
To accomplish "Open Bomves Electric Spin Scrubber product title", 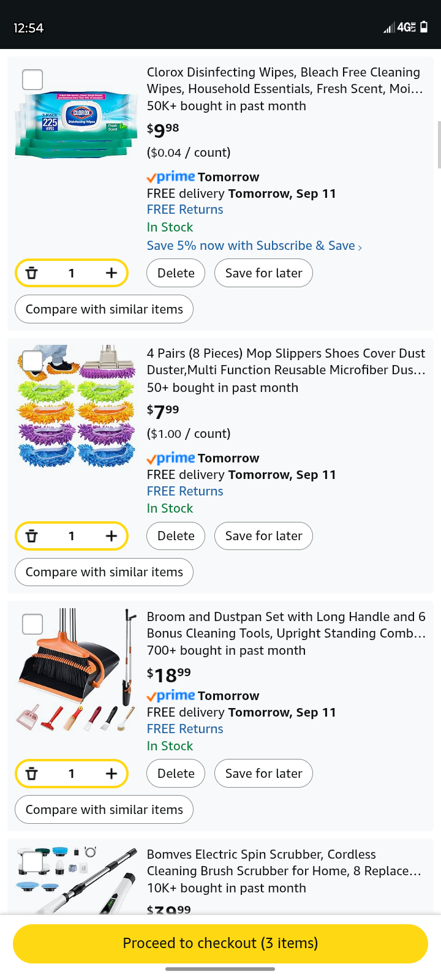I will (284, 862).
